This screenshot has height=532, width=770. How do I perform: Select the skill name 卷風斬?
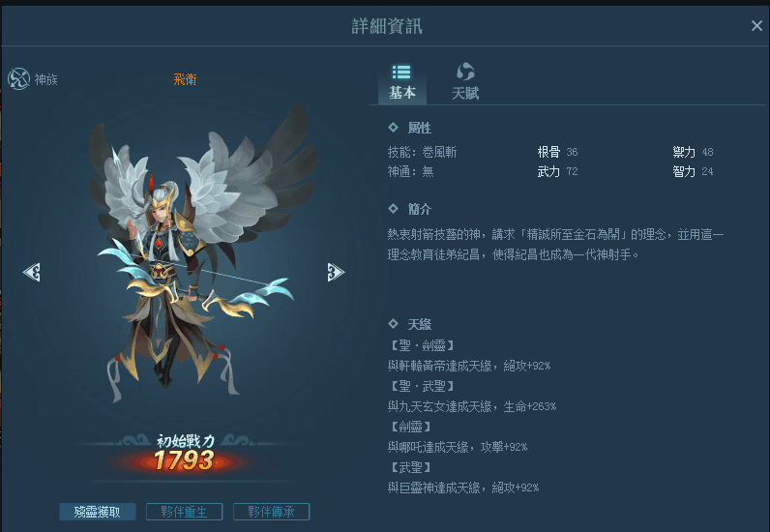[x=439, y=152]
